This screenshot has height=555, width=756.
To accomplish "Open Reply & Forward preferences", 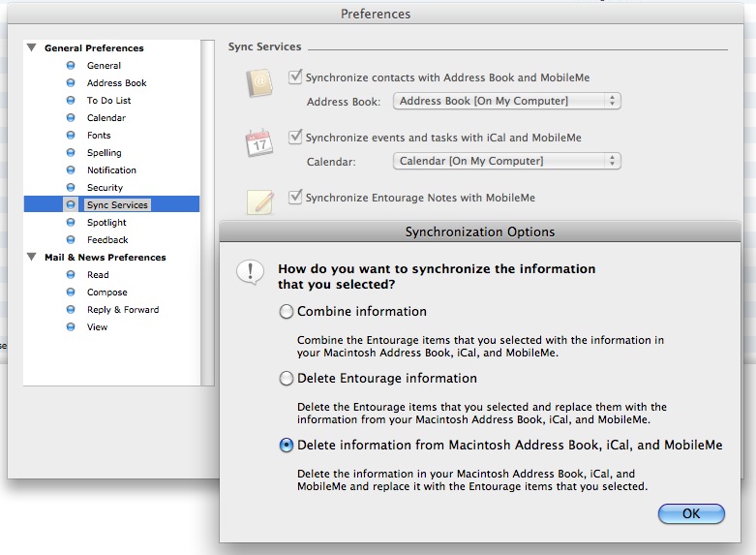I will (123, 309).
